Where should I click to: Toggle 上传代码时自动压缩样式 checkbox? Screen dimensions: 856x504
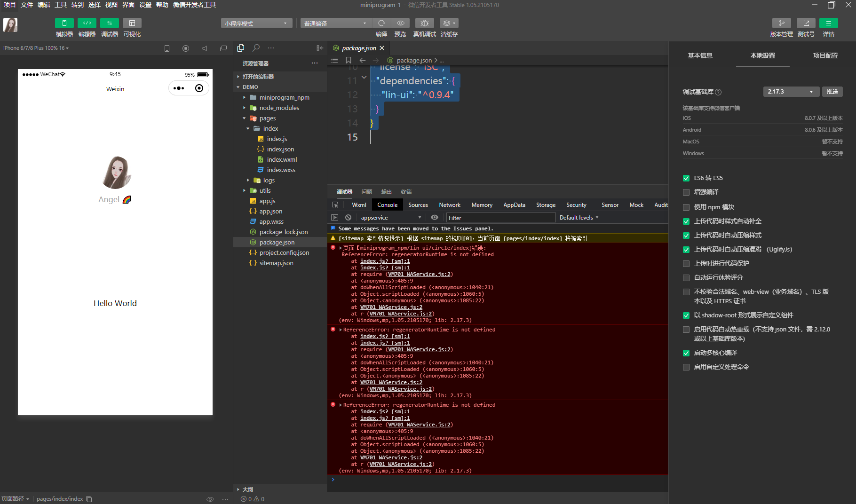tap(686, 236)
